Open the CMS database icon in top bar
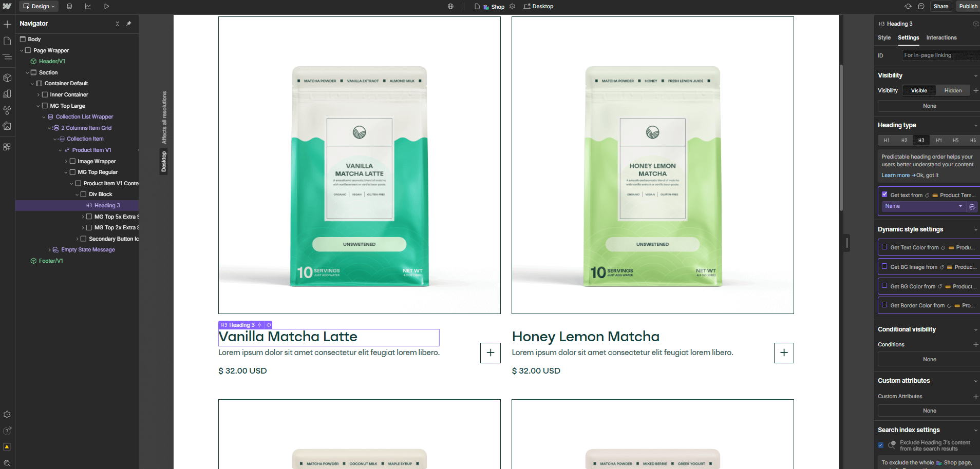 click(69, 6)
